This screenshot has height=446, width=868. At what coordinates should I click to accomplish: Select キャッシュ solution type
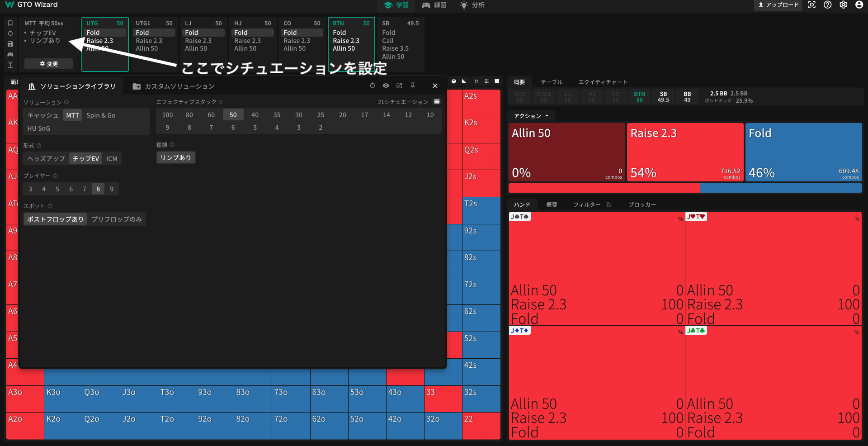tap(43, 115)
